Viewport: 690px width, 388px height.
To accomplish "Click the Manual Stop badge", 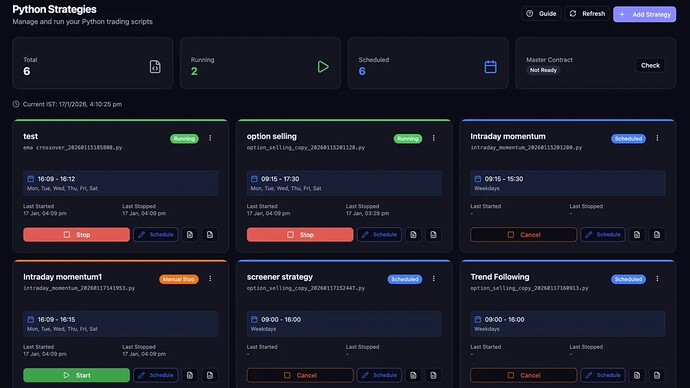I will [x=179, y=279].
